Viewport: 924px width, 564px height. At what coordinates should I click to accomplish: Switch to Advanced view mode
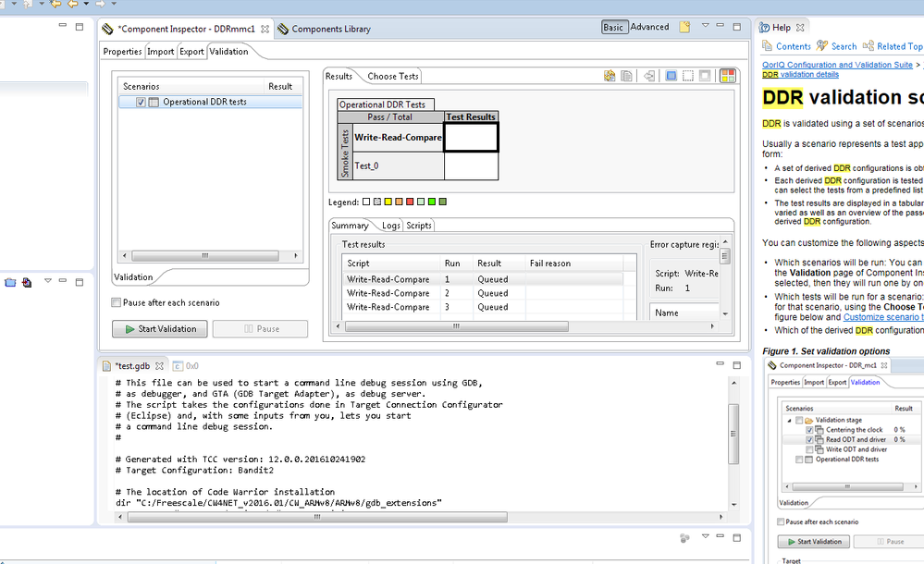click(650, 27)
